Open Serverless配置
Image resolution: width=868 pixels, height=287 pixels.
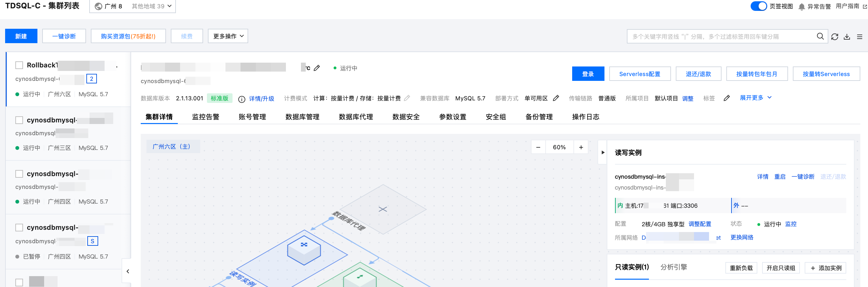tap(640, 74)
